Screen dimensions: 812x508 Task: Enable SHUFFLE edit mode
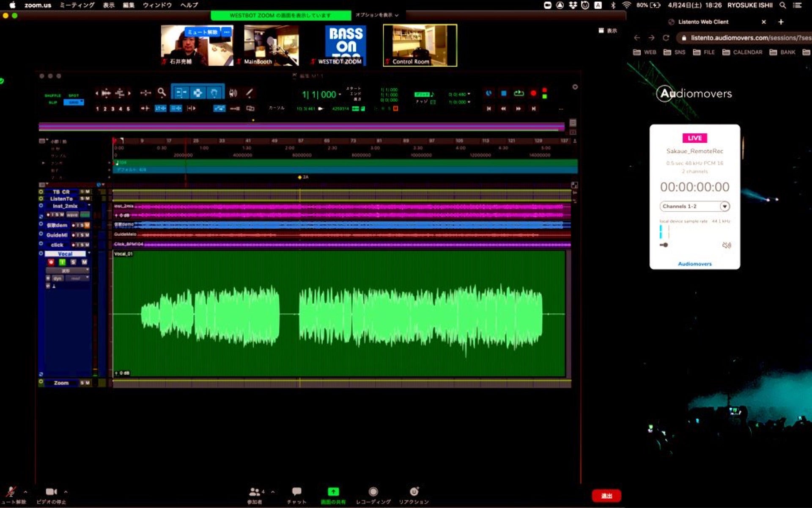(x=53, y=96)
